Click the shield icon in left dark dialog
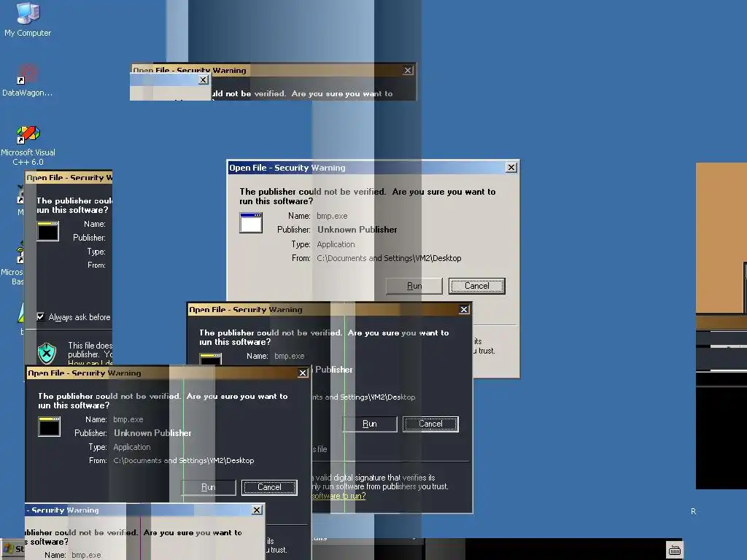 (47, 353)
